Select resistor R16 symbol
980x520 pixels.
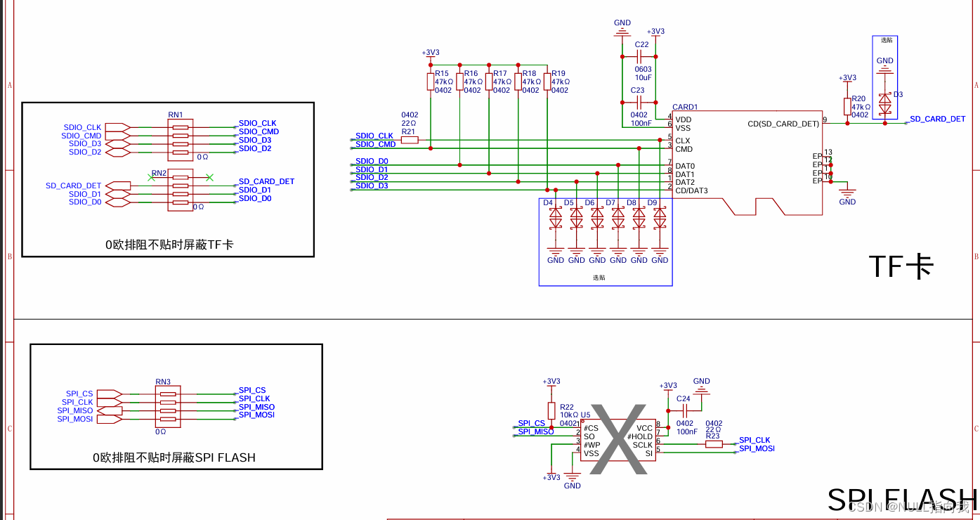(x=459, y=82)
